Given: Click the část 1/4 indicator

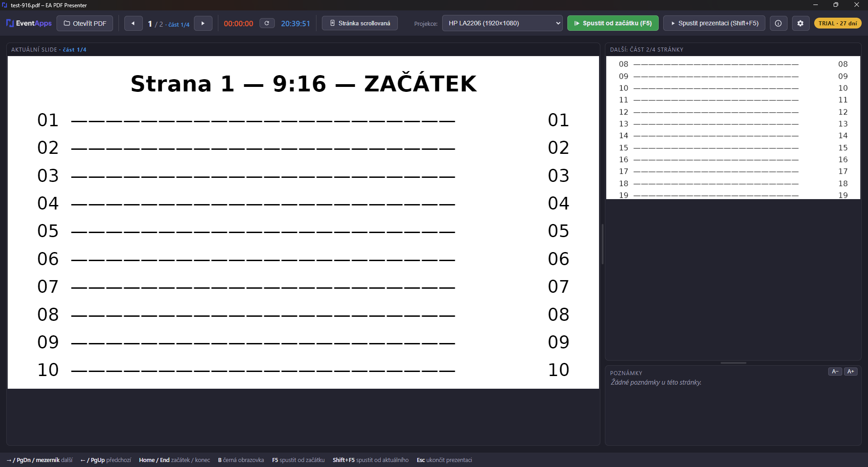Looking at the screenshot, I should (x=179, y=24).
